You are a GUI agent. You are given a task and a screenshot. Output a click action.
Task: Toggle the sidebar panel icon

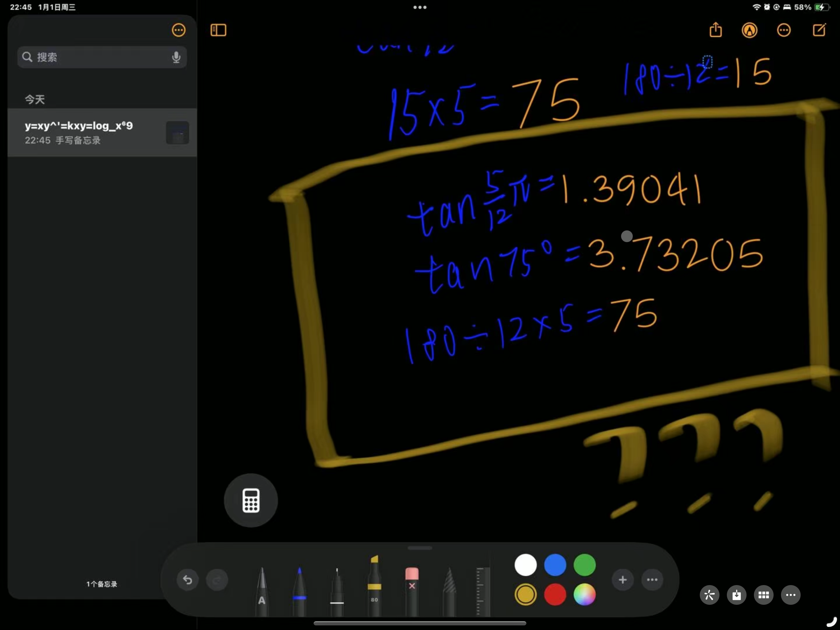tap(218, 30)
